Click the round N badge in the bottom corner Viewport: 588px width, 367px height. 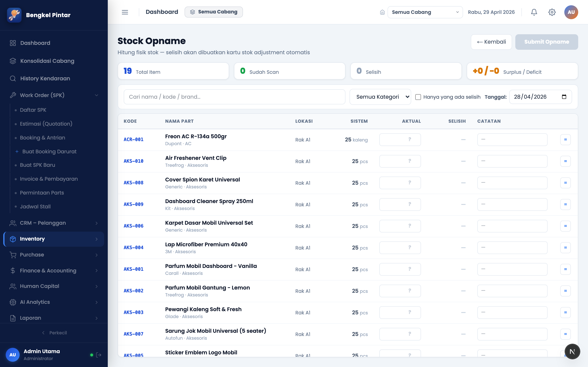tap(572, 352)
